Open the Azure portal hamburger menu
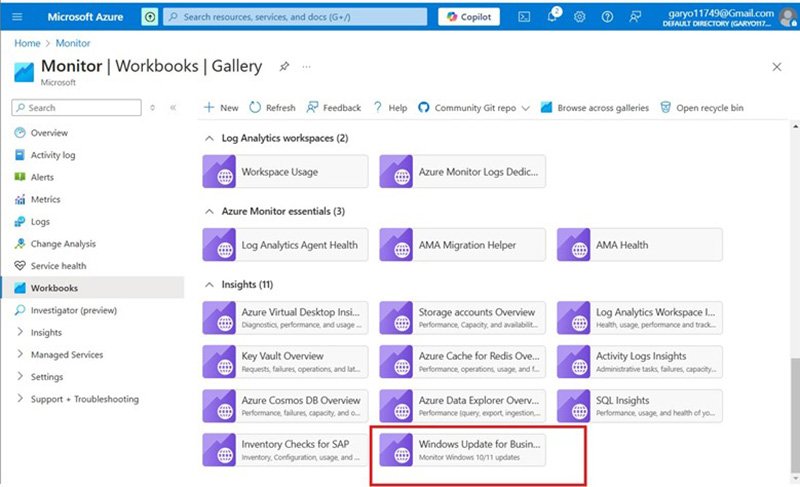 tap(16, 17)
